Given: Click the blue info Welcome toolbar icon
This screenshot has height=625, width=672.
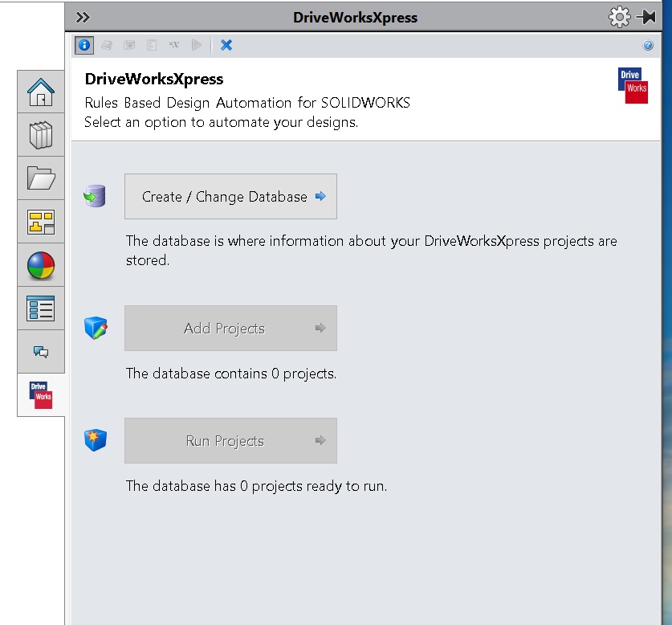Looking at the screenshot, I should pyautogui.click(x=84, y=45).
